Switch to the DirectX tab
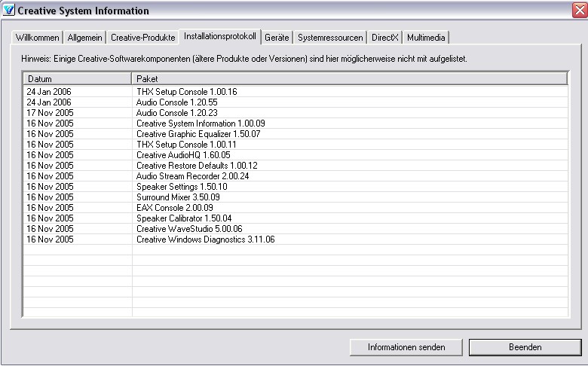588x366 pixels. click(x=384, y=38)
